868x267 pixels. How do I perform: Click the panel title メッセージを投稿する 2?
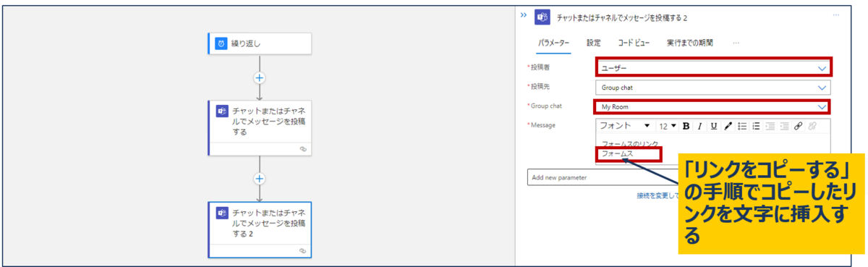click(622, 17)
